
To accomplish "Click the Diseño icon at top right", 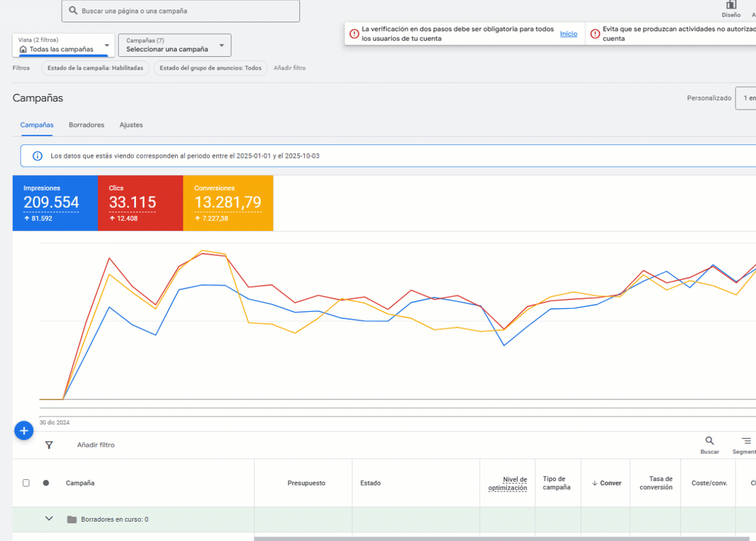I will coord(731,5).
